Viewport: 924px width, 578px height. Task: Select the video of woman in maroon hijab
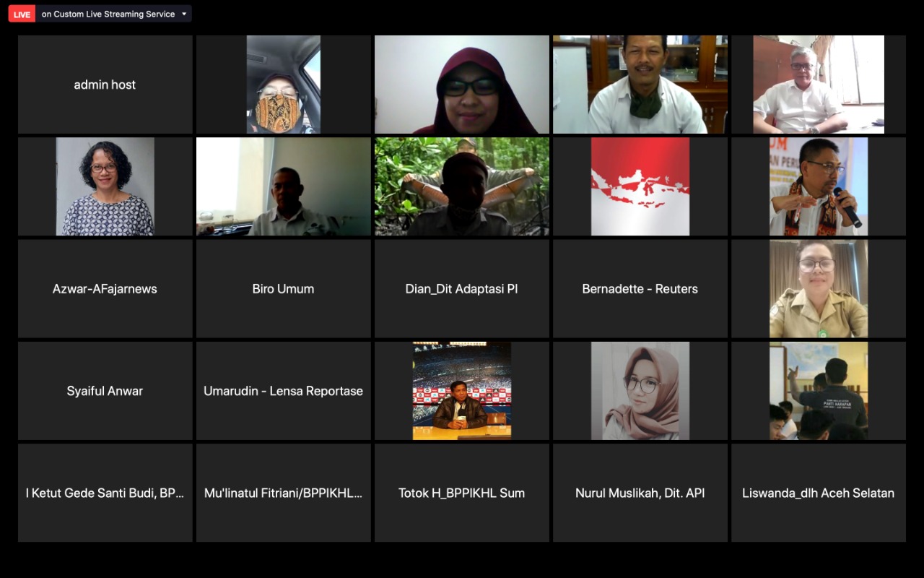[461, 85]
